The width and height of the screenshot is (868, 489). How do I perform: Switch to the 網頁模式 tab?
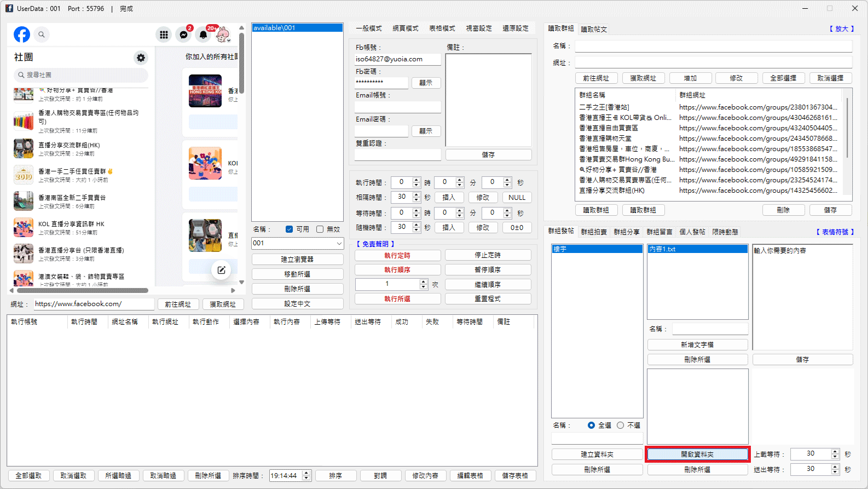(406, 28)
